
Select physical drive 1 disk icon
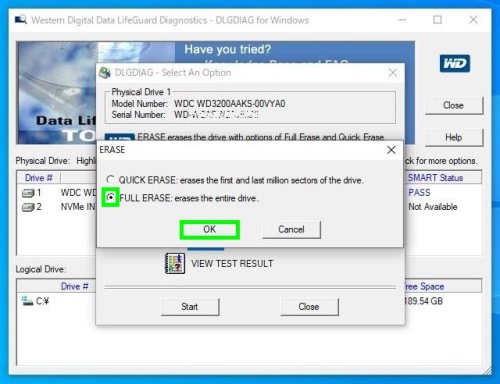28,193
